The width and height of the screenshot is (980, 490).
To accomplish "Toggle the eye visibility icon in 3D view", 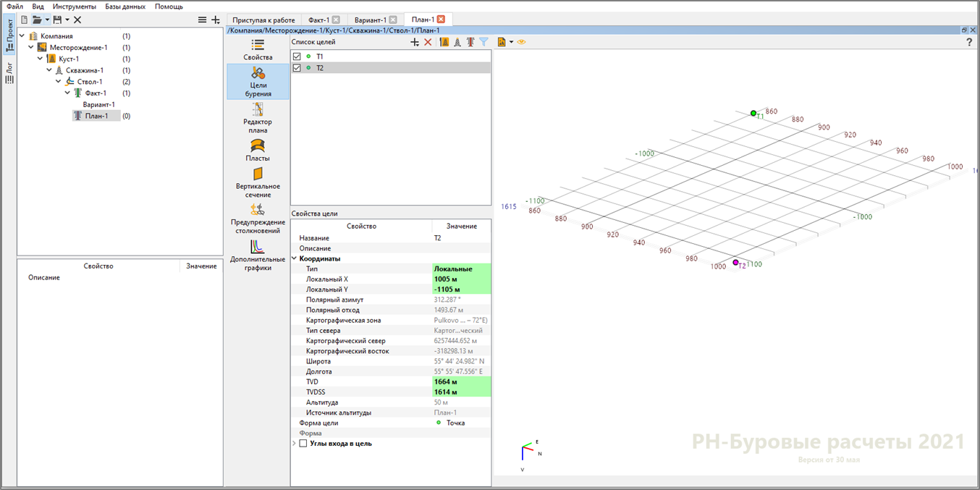I will click(521, 42).
